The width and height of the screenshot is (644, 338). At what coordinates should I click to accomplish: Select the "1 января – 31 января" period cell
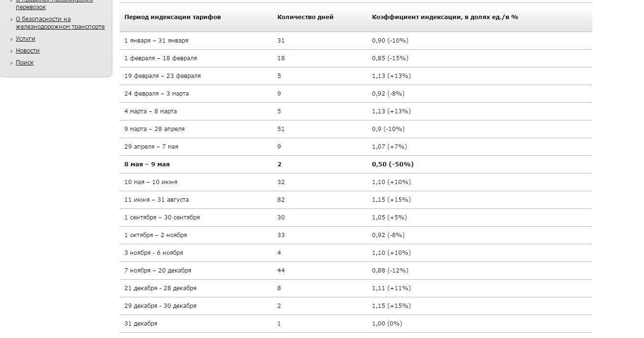[x=156, y=41]
